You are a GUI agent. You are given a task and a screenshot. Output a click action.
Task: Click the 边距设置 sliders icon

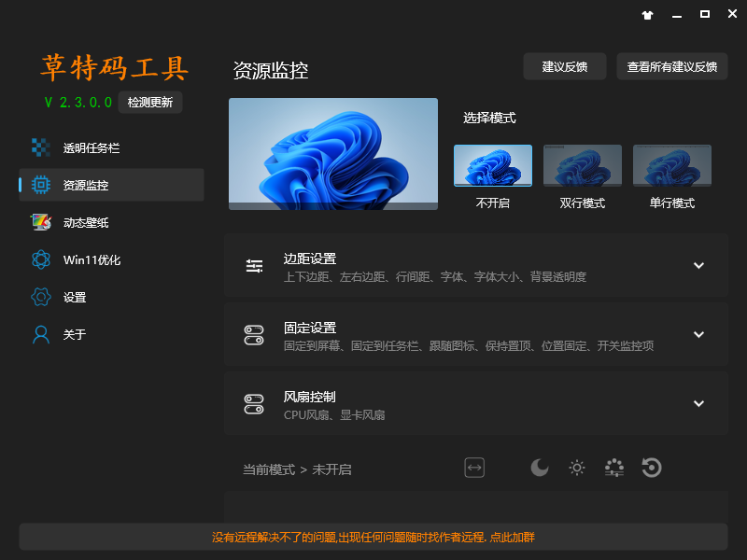pyautogui.click(x=254, y=266)
